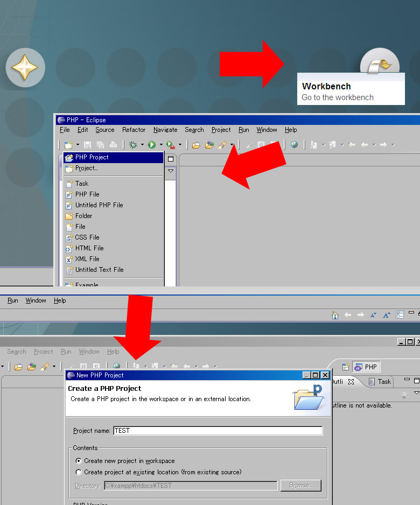Click the Search flashlight icon in PHP - Eclipse toolbar
The image size is (420, 505).
tap(222, 145)
